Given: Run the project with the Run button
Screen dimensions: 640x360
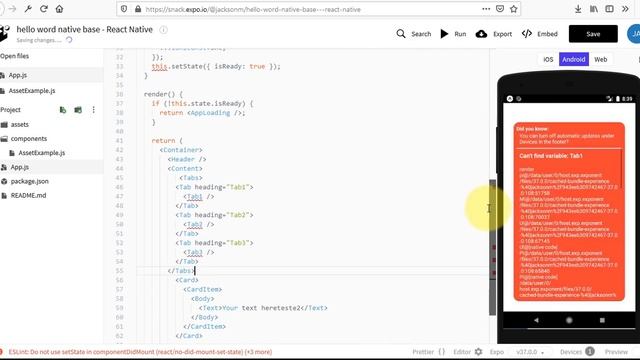Looking at the screenshot, I should [453, 34].
